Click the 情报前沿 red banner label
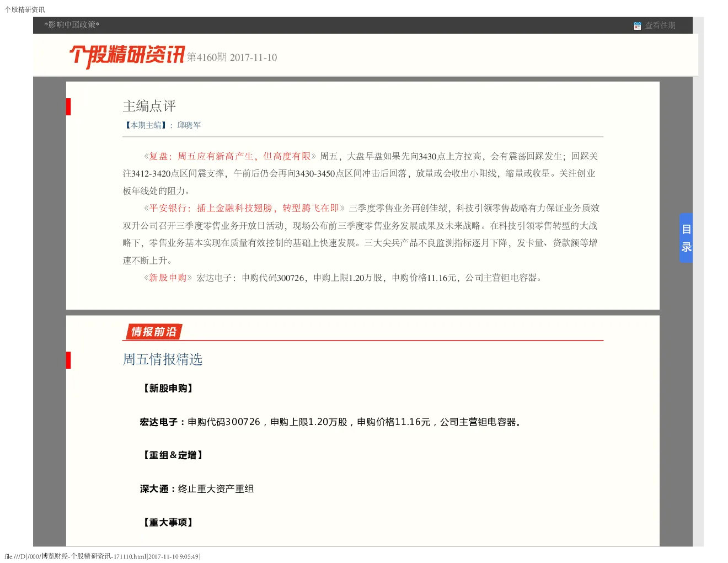 (x=153, y=332)
